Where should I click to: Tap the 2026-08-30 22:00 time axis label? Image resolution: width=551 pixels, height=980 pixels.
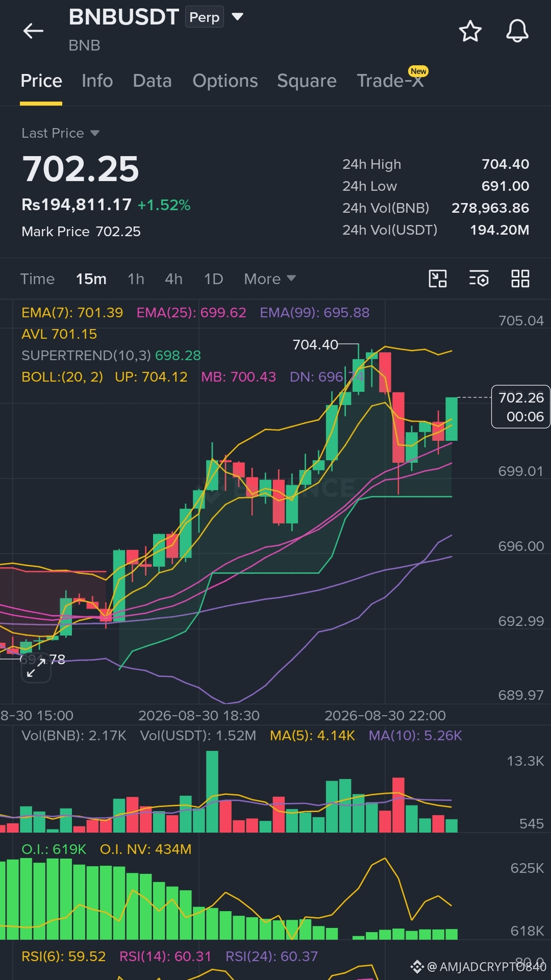coord(385,716)
